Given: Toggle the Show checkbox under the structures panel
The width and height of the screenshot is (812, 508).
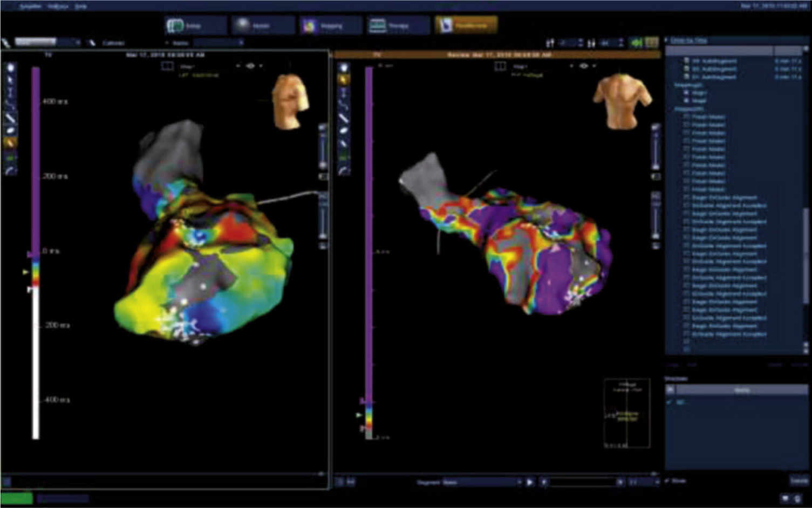Looking at the screenshot, I should 668,480.
